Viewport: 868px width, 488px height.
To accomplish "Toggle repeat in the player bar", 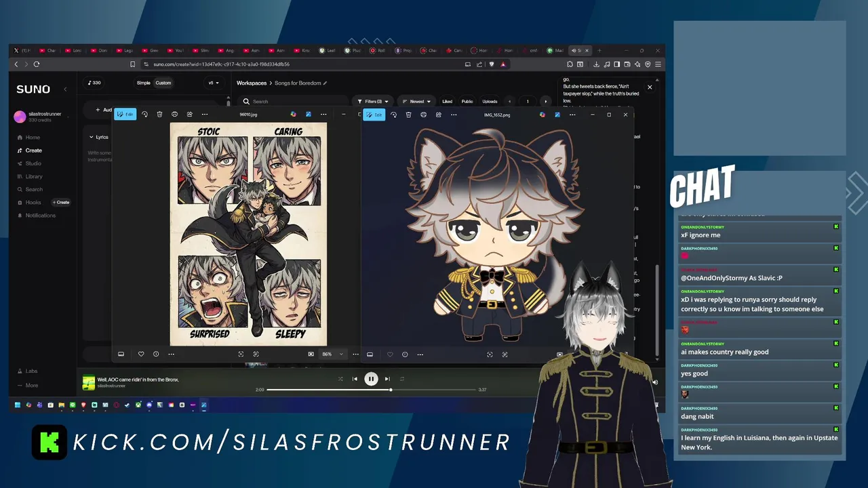I will point(402,379).
